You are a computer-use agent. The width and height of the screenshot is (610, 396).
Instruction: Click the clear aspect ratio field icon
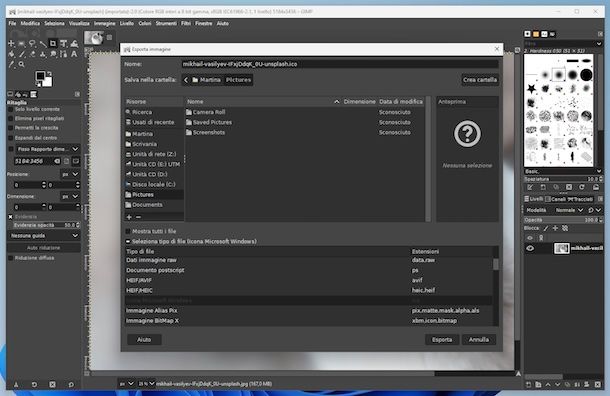[57, 161]
